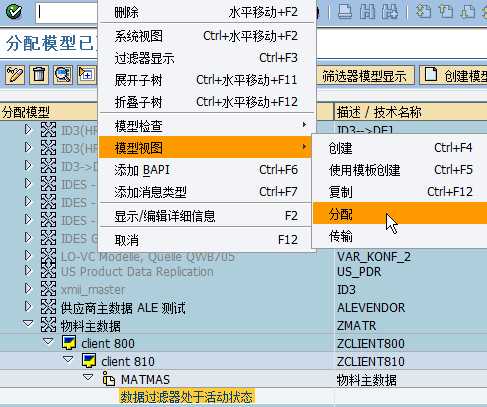
Task: Click the ALEVENDOR technical name cell
Action: coord(371,307)
